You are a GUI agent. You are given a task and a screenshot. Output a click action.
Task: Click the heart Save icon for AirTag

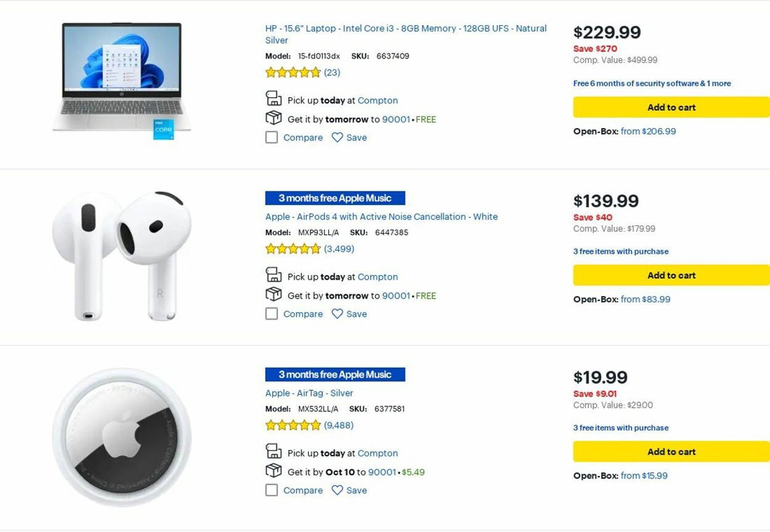pyautogui.click(x=337, y=490)
